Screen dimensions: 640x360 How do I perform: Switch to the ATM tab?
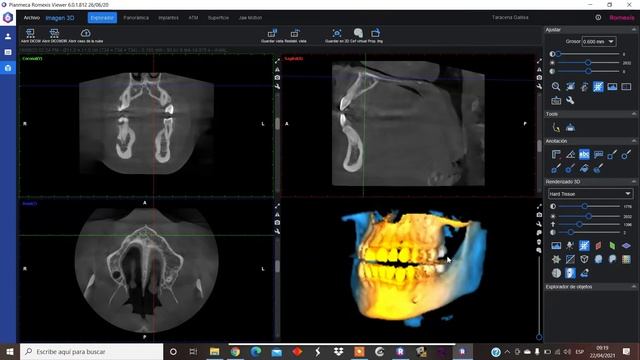click(193, 18)
